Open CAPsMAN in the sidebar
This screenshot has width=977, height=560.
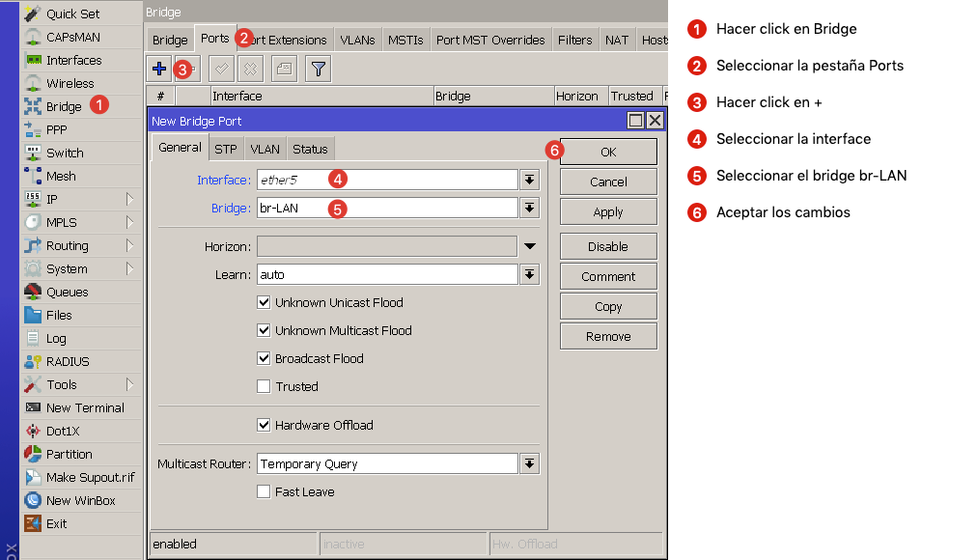coord(72,37)
